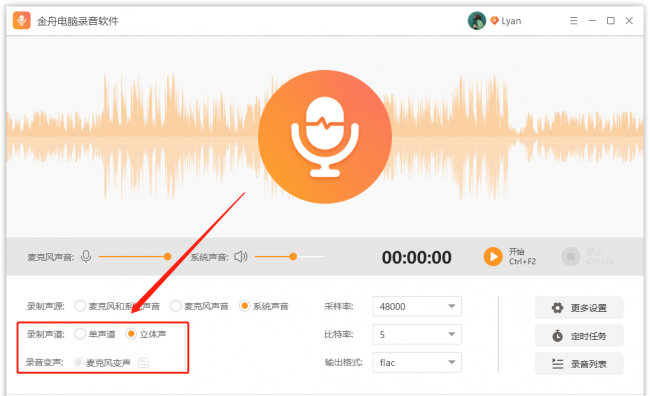Open 录音列表 button

pos(579,364)
